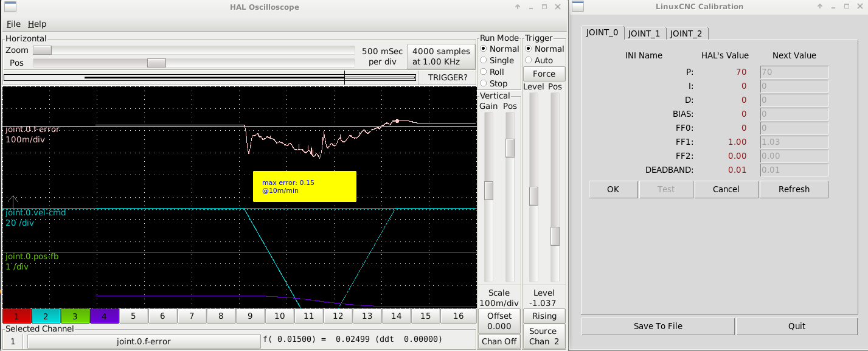Click the FF1 next value field

pyautogui.click(x=794, y=142)
